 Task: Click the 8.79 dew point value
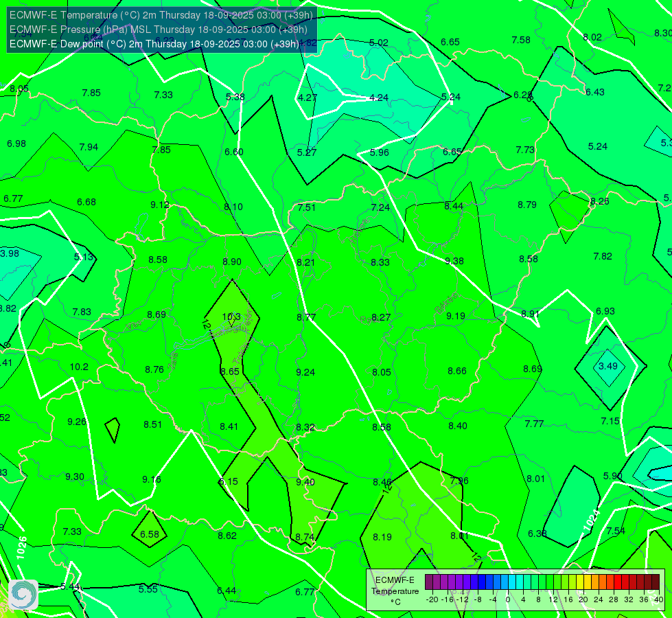[527, 205]
